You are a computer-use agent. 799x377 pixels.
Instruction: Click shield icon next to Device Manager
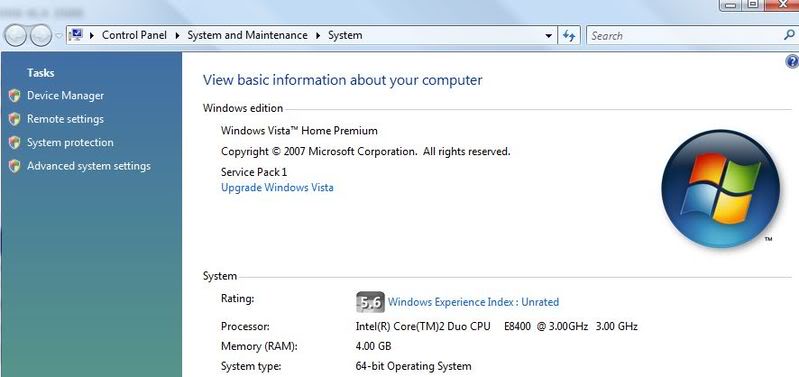click(x=15, y=95)
